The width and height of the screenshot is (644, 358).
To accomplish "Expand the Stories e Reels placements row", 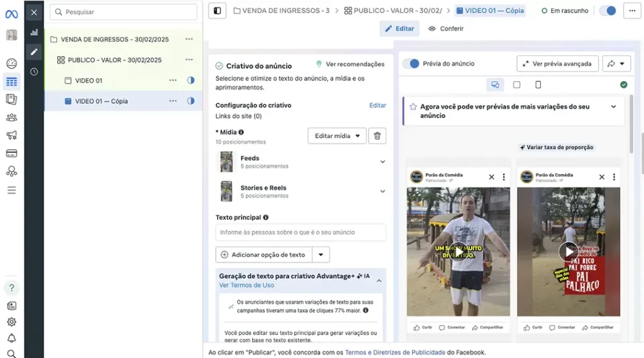I will pyautogui.click(x=382, y=191).
